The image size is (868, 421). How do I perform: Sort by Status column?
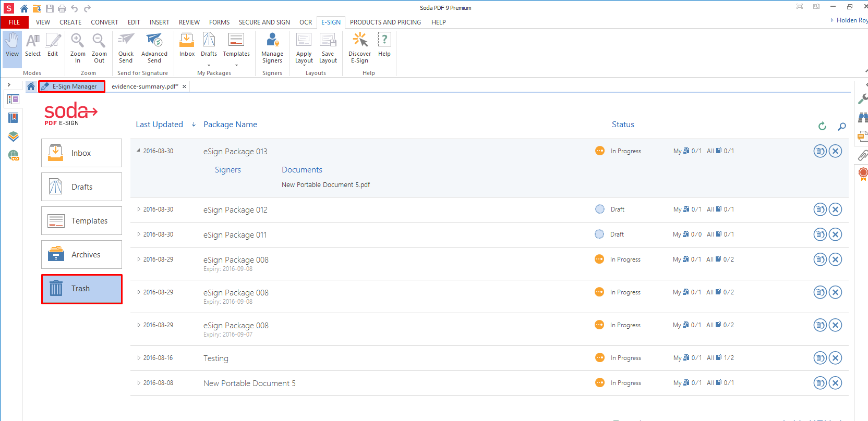pyautogui.click(x=623, y=125)
